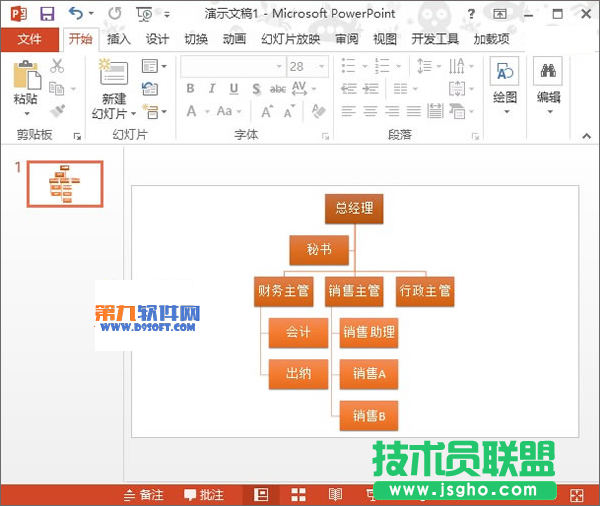
Task: Switch to the Developer tab
Action: click(x=435, y=39)
